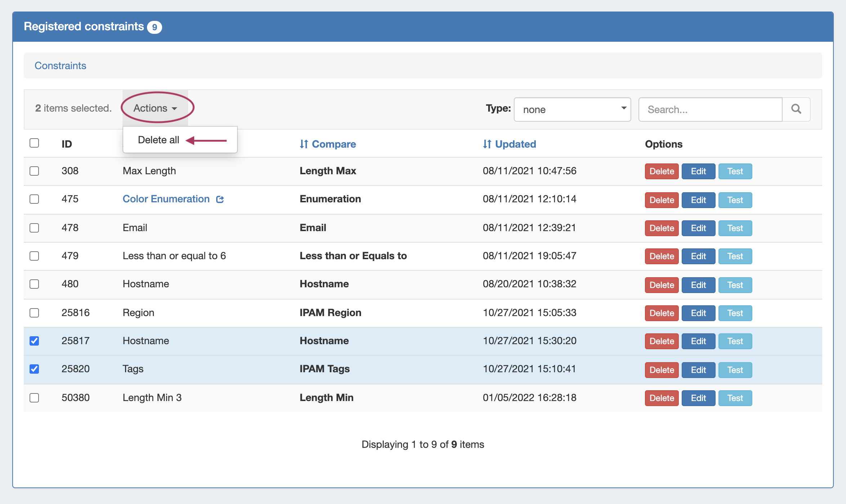Open external link icon beside Color Enumeration
The image size is (846, 504).
(x=220, y=199)
